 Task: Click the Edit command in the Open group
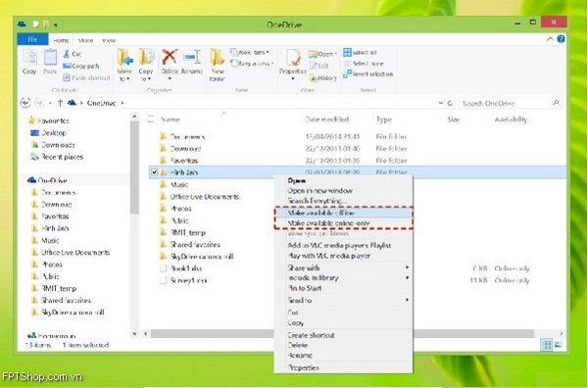point(319,66)
